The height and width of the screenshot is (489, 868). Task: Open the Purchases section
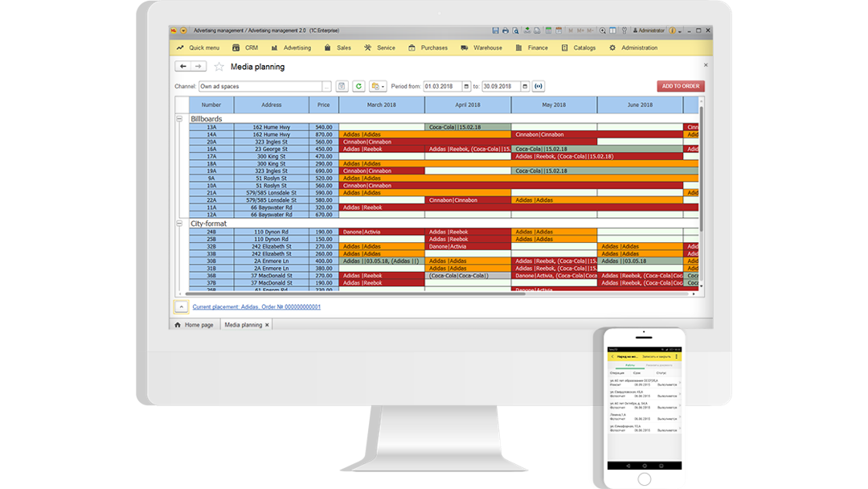(428, 47)
